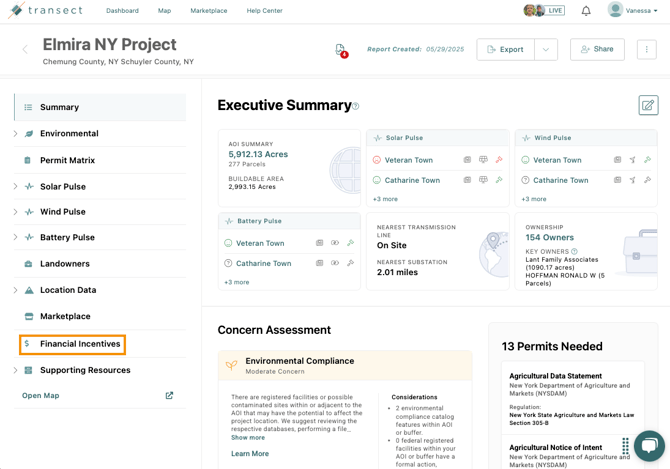The height and width of the screenshot is (469, 670).
Task: Click the Key Owners help icon
Action: click(574, 251)
